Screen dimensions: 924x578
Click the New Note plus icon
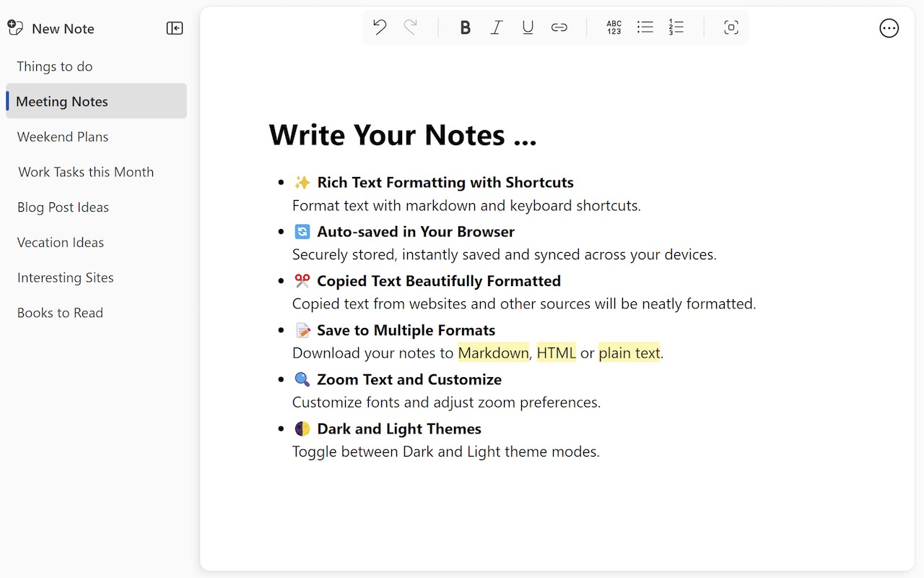[x=15, y=28]
